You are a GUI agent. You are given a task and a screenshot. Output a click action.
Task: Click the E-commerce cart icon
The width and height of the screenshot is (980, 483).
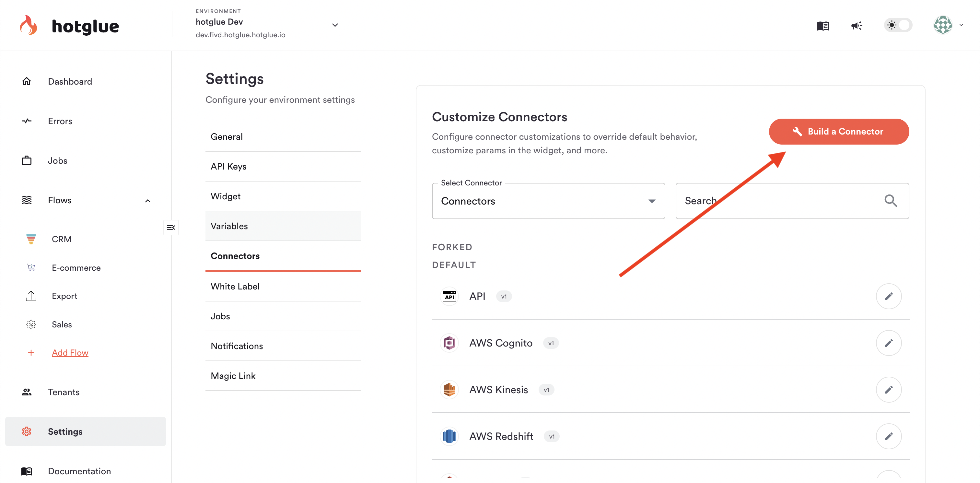[31, 267]
